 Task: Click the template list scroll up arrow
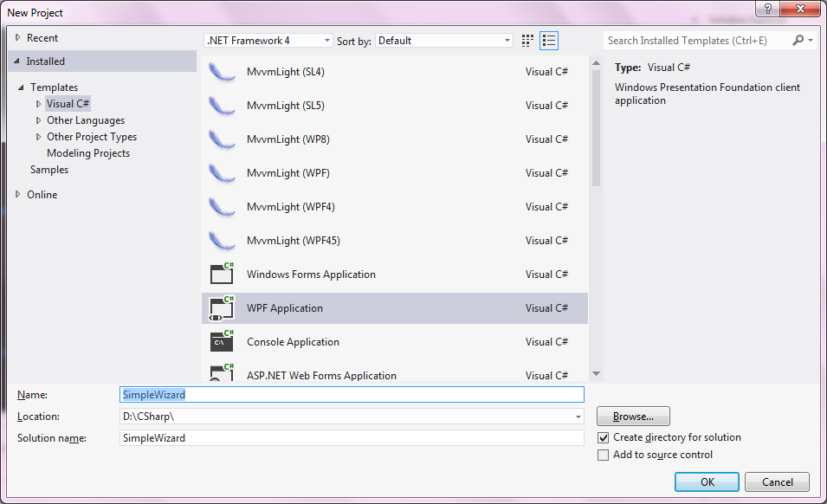[x=596, y=63]
